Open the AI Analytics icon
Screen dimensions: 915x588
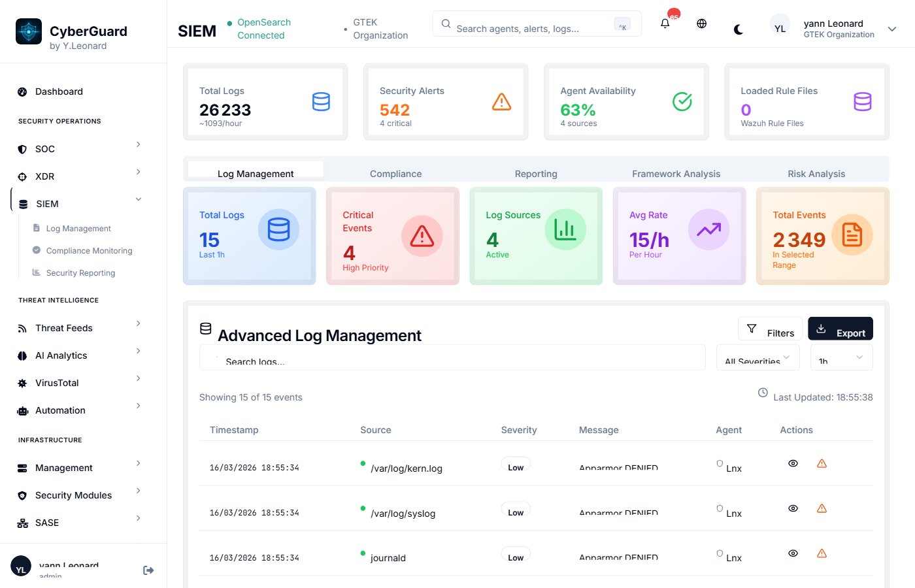coord(22,355)
